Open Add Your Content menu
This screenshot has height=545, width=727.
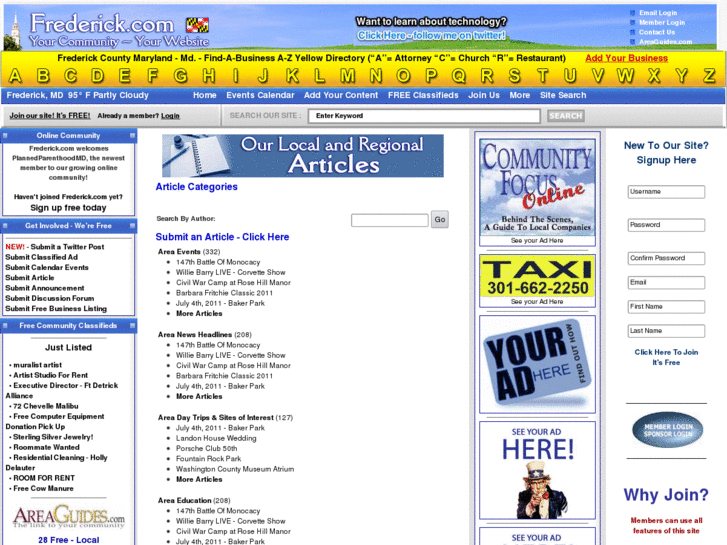coord(341,95)
